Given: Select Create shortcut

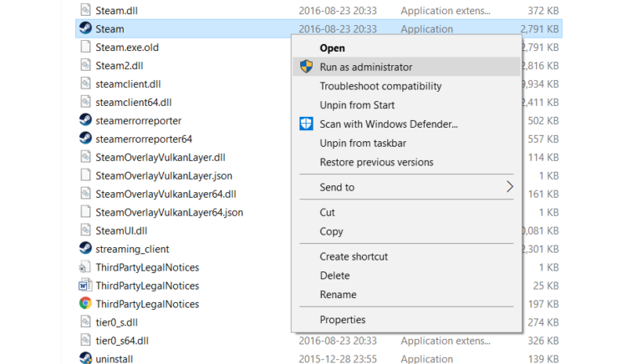Looking at the screenshot, I should pyautogui.click(x=406, y=256).
